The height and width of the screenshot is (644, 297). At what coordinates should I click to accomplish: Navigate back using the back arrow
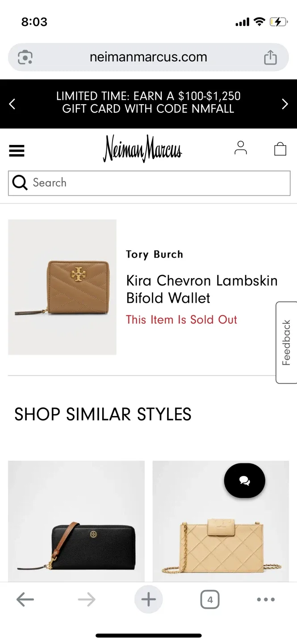point(25,599)
